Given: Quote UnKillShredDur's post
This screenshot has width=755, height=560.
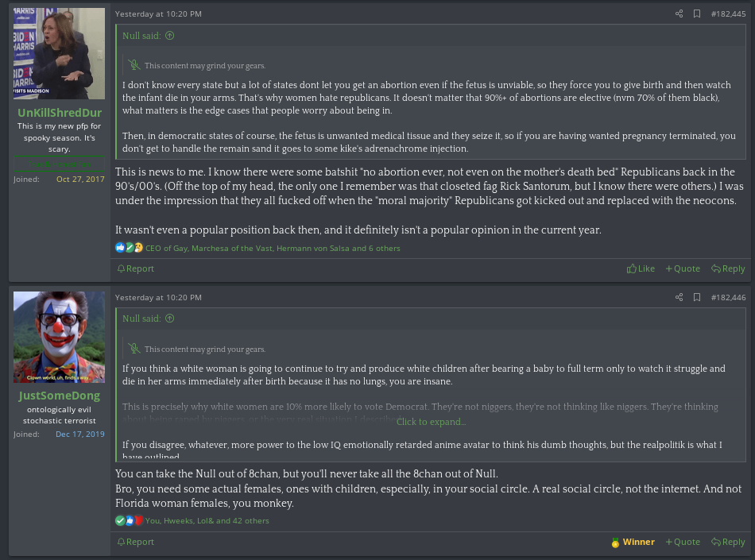Looking at the screenshot, I should [683, 268].
